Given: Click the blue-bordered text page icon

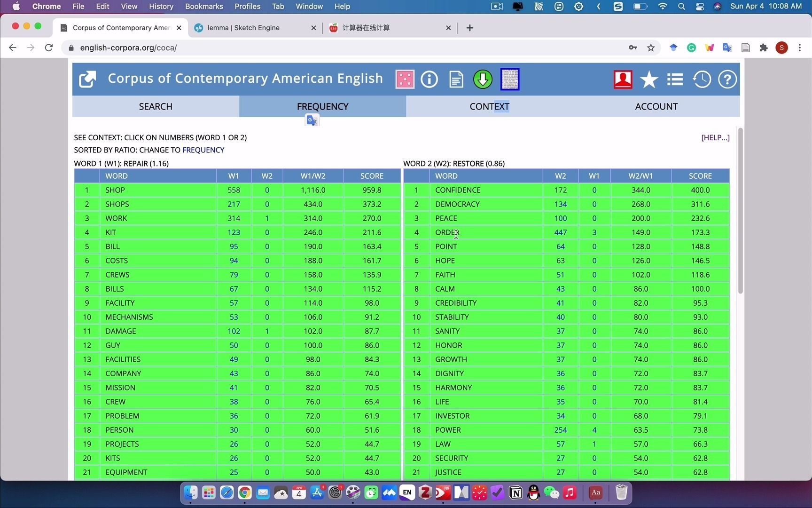Looking at the screenshot, I should point(510,79).
